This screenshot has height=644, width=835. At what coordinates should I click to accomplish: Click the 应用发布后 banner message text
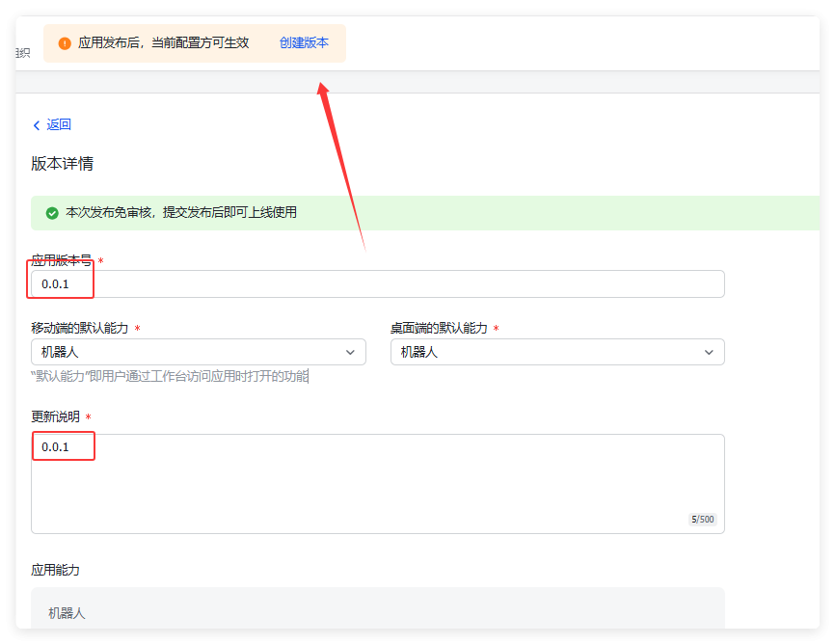163,43
